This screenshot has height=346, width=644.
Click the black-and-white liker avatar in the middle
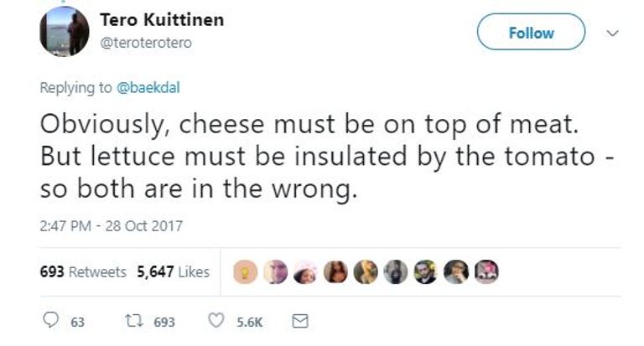click(395, 272)
